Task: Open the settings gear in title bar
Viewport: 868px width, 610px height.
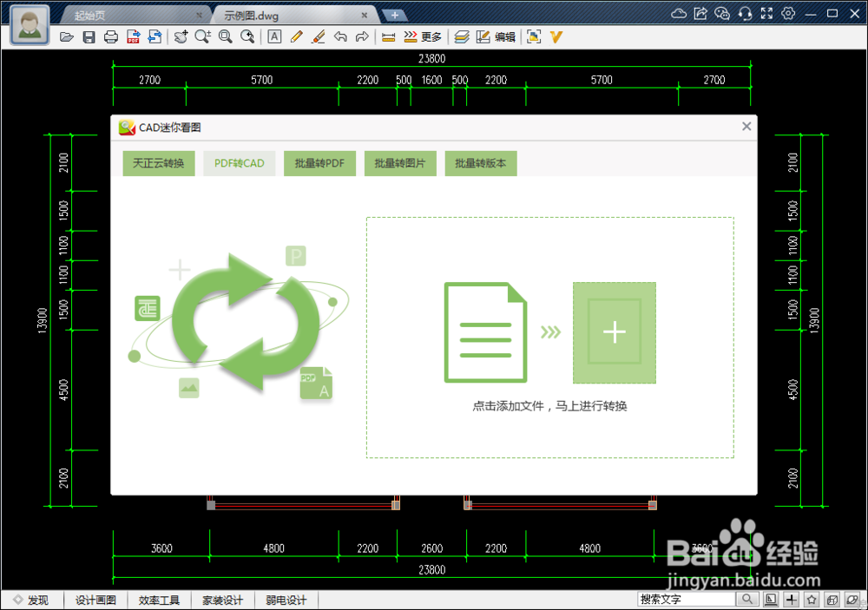Action: [786, 13]
